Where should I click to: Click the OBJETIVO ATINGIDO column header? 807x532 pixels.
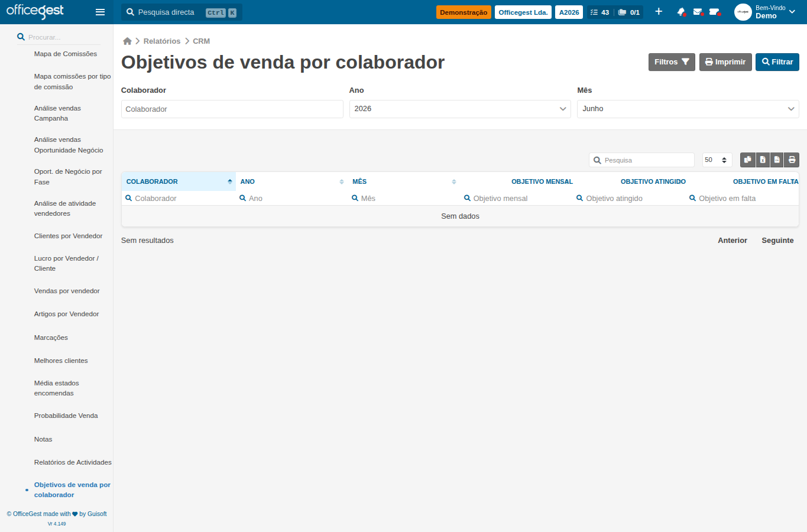653,181
